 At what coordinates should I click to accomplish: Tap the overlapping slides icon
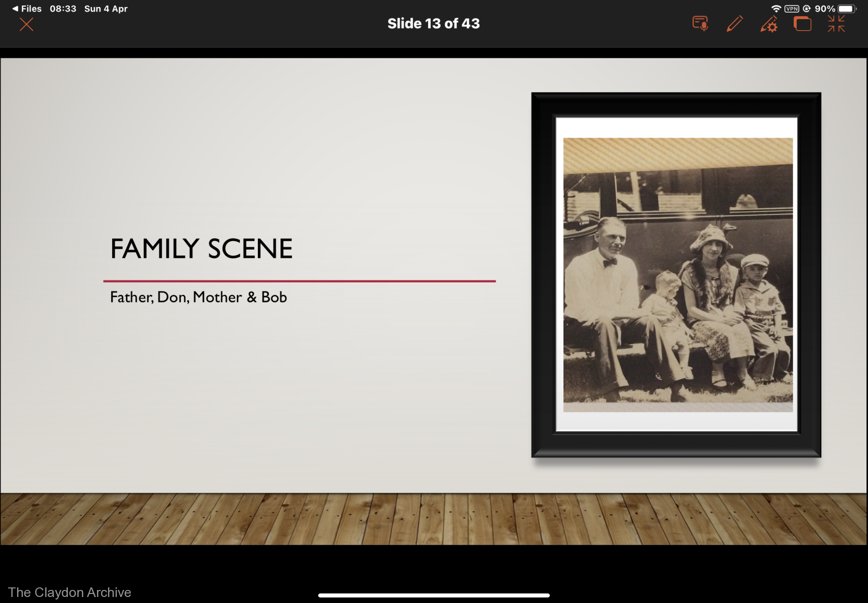802,24
